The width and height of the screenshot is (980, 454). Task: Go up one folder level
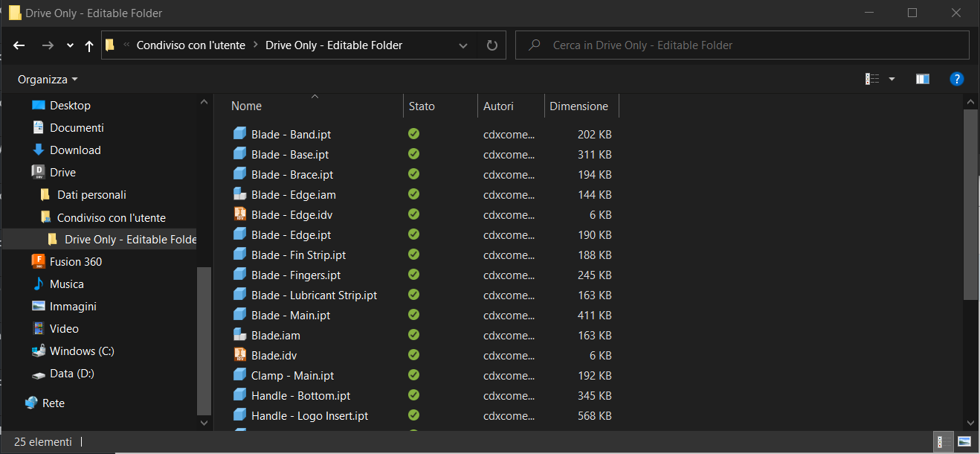click(x=89, y=45)
